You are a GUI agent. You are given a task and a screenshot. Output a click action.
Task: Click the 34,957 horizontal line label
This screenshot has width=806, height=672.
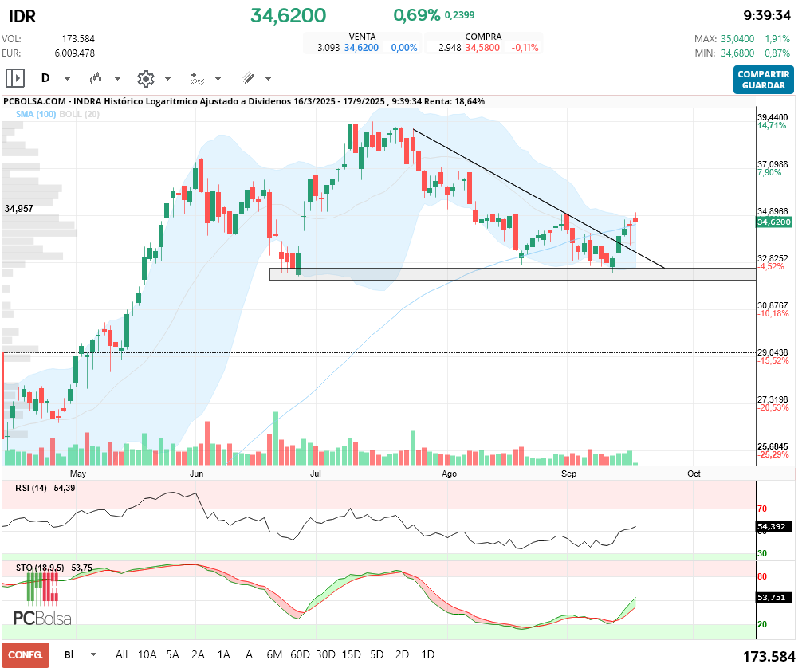pos(19,209)
